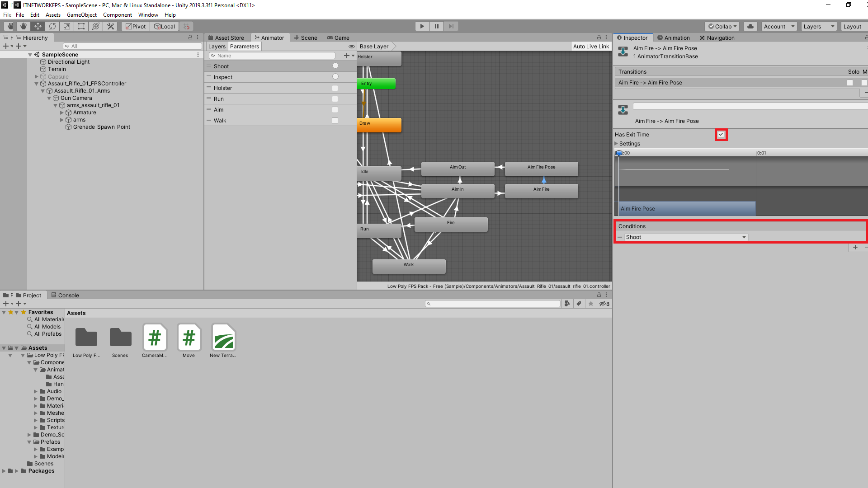The width and height of the screenshot is (868, 488).
Task: Add a new condition with the plus button
Action: [855, 247]
